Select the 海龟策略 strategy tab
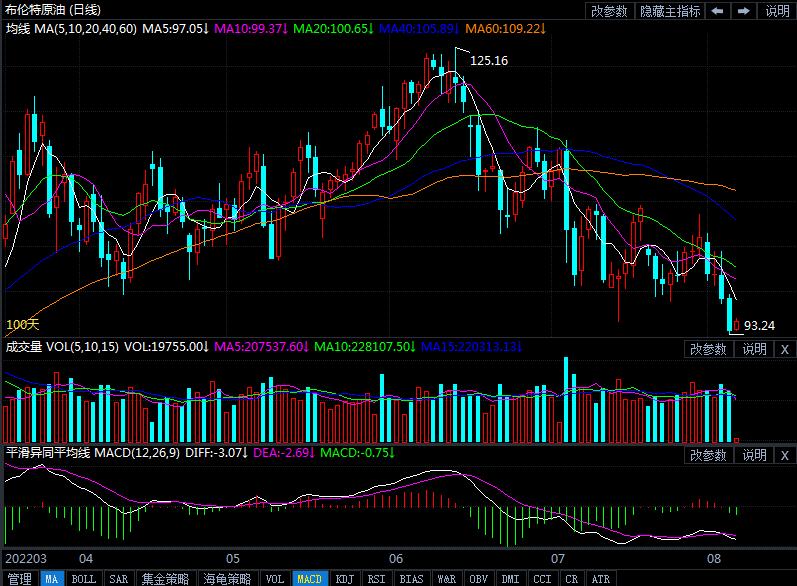 [227, 578]
